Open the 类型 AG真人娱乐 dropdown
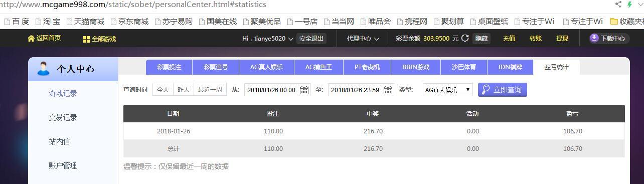 [x=447, y=90]
